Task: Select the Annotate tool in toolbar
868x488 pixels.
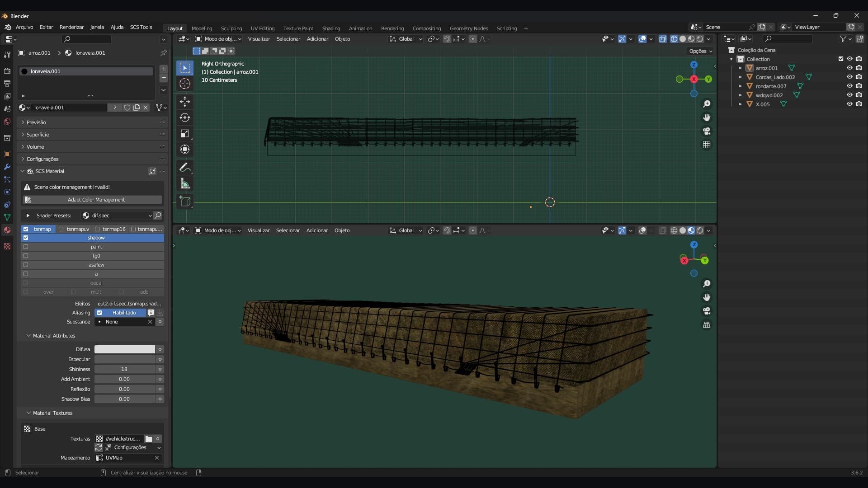Action: click(x=185, y=168)
